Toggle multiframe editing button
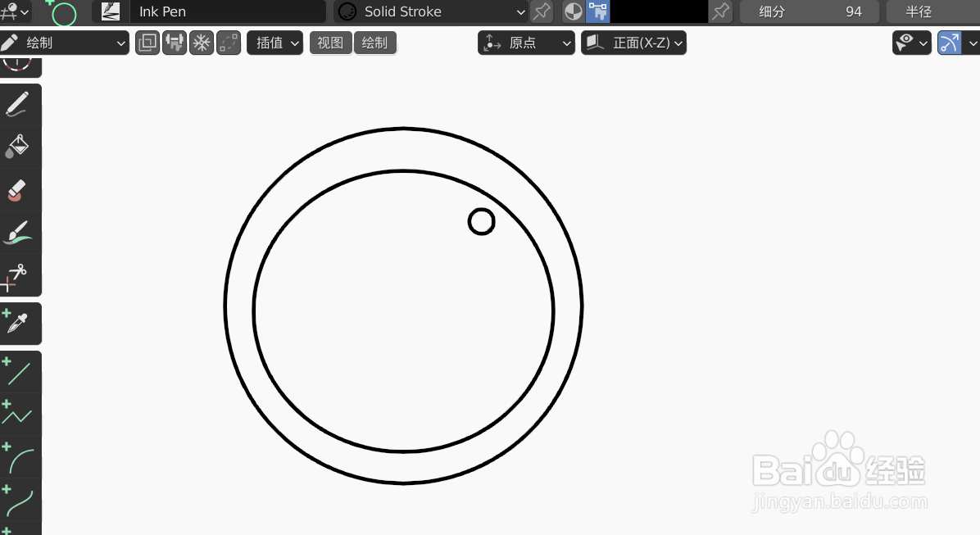This screenshot has height=535, width=980. point(147,43)
